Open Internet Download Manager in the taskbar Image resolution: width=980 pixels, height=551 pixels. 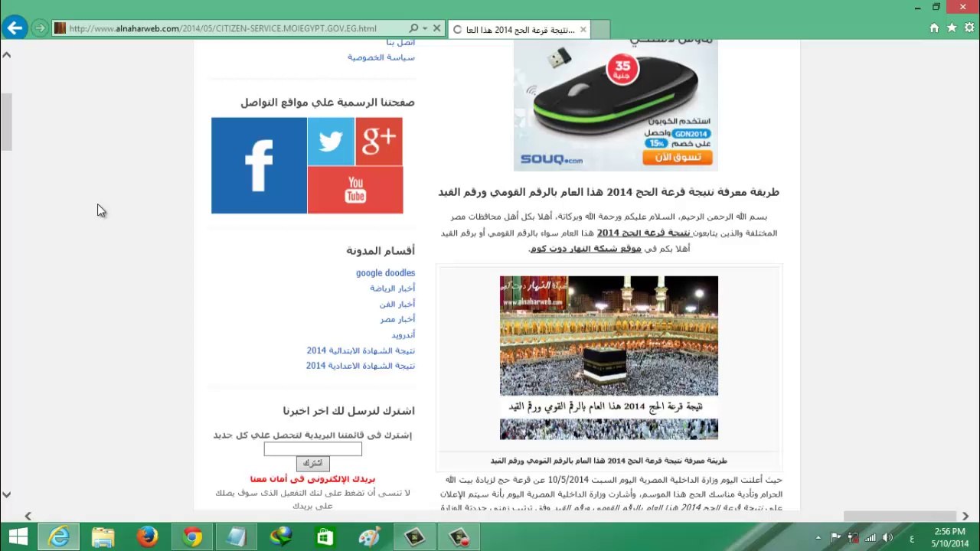[x=281, y=536]
